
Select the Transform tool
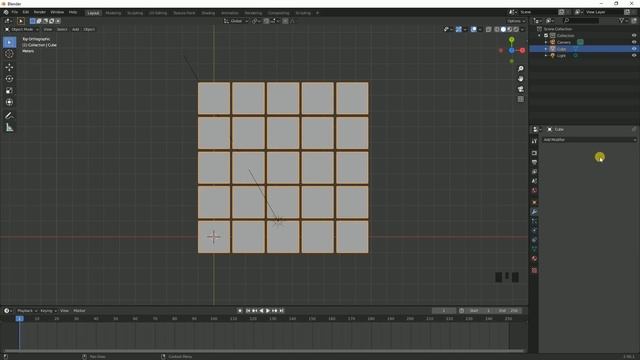9,102
